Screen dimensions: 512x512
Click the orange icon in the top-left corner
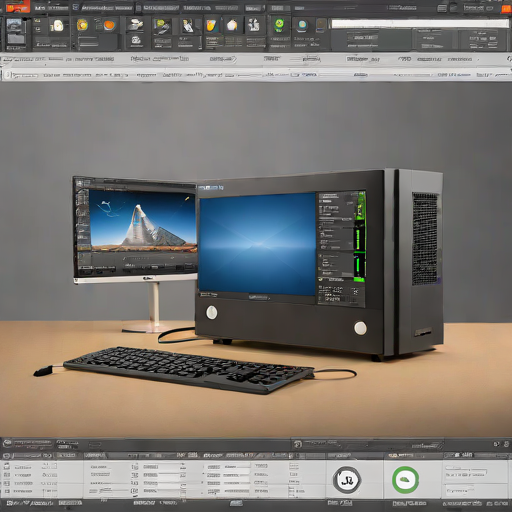[17, 7]
